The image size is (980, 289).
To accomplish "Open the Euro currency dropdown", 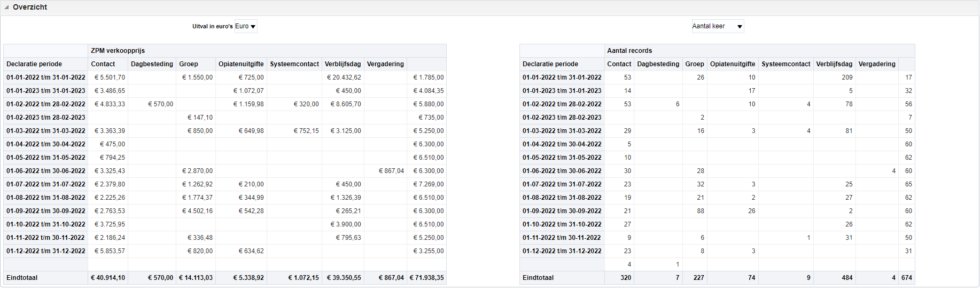I will (x=246, y=26).
